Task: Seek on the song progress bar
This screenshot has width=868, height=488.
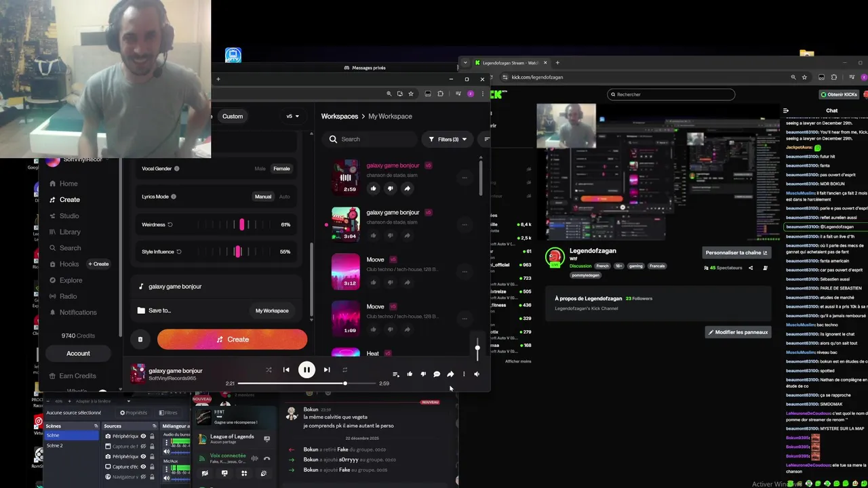Action: [307, 384]
